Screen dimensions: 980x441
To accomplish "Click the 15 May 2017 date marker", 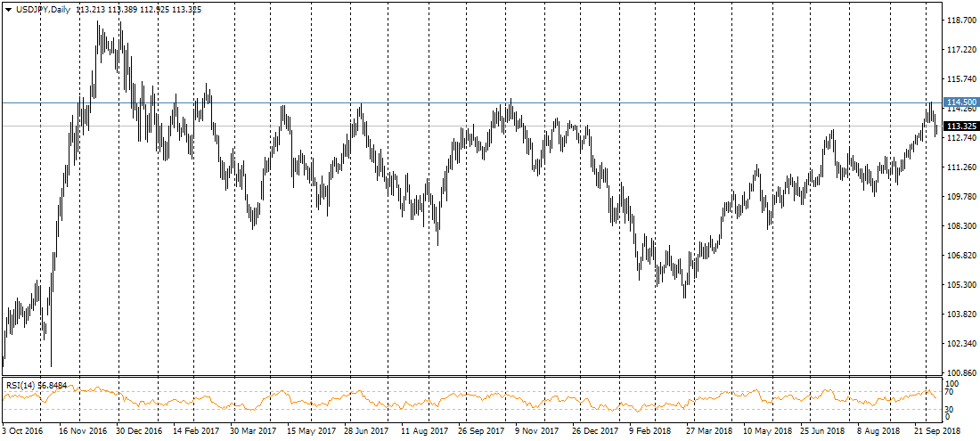I will tap(311, 430).
